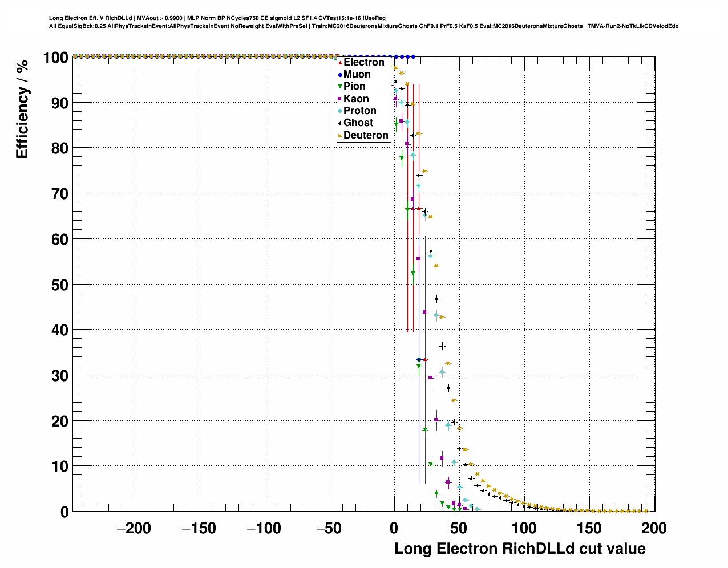728x568 pixels.
Task: Click the Ghost legend entry
Action: tap(356, 123)
